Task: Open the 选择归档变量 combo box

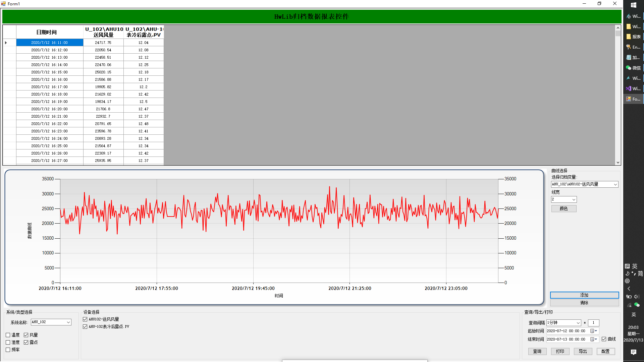Action: 615,184
